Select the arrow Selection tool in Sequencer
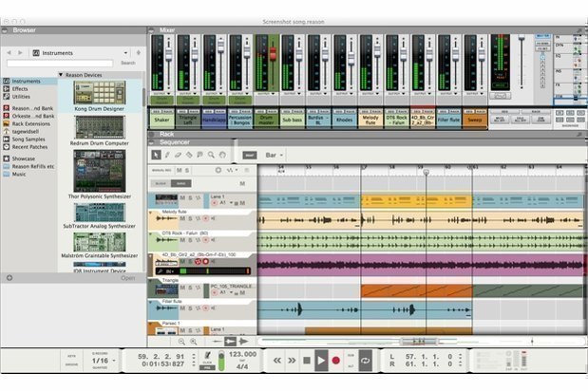This screenshot has width=588, height=391. click(156, 155)
